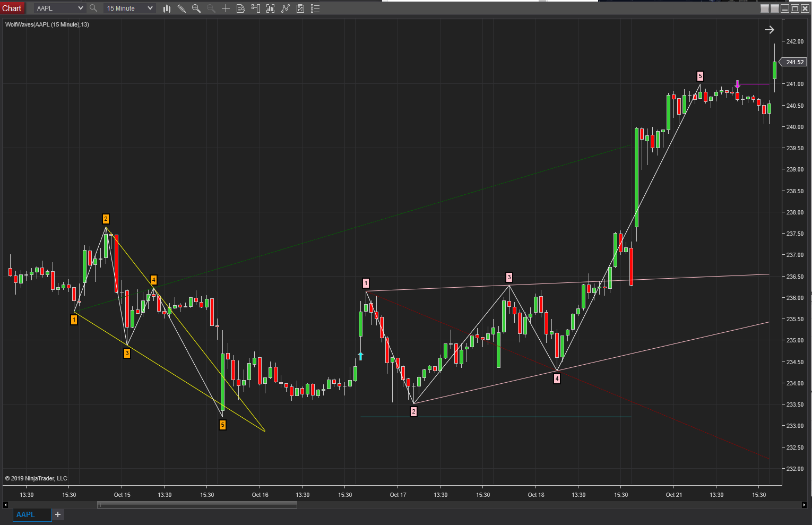Click the first gray window link button

[765, 8]
